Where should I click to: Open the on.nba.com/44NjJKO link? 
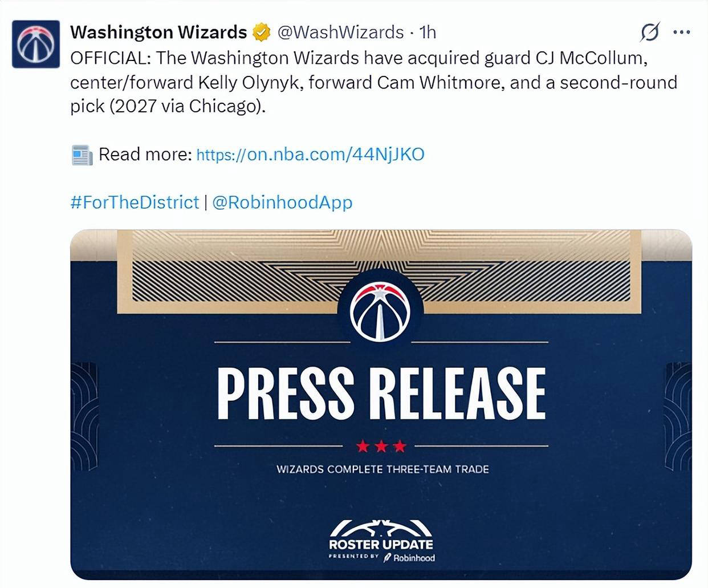tap(310, 155)
